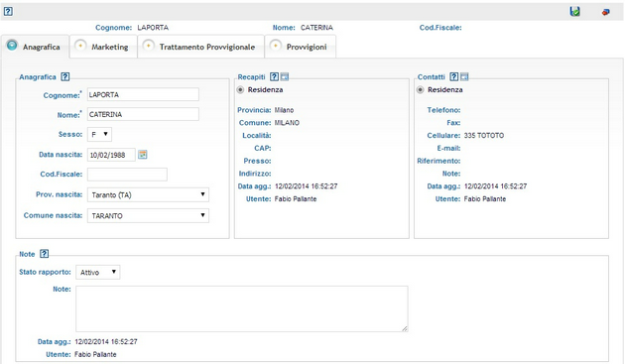The height and width of the screenshot is (364, 625).
Task: Click the Data agg. timestamp in Note section
Action: click(x=106, y=341)
